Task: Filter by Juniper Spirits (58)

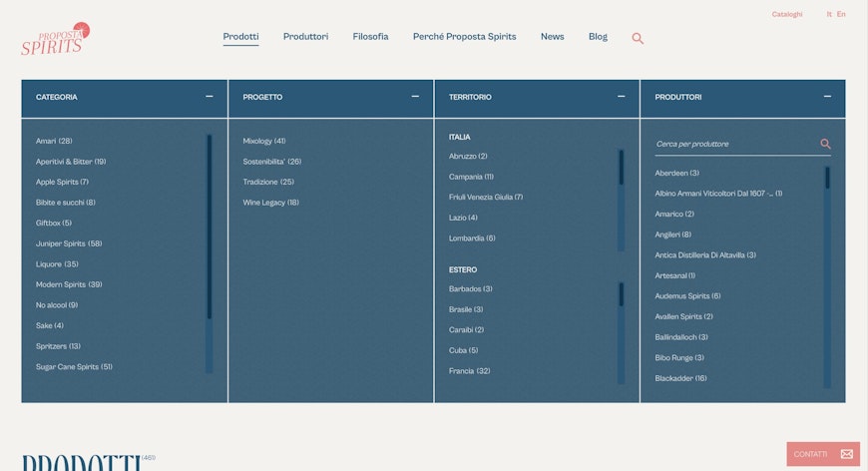Action: click(69, 243)
